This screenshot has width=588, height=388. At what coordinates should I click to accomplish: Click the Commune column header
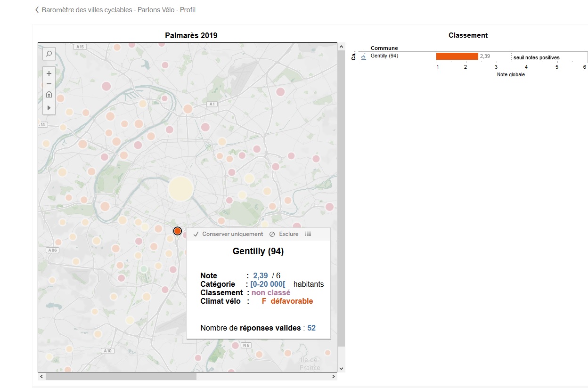click(x=384, y=48)
